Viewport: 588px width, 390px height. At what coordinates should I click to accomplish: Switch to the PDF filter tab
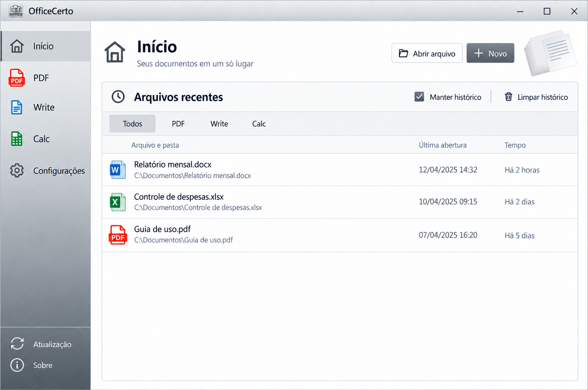(178, 124)
